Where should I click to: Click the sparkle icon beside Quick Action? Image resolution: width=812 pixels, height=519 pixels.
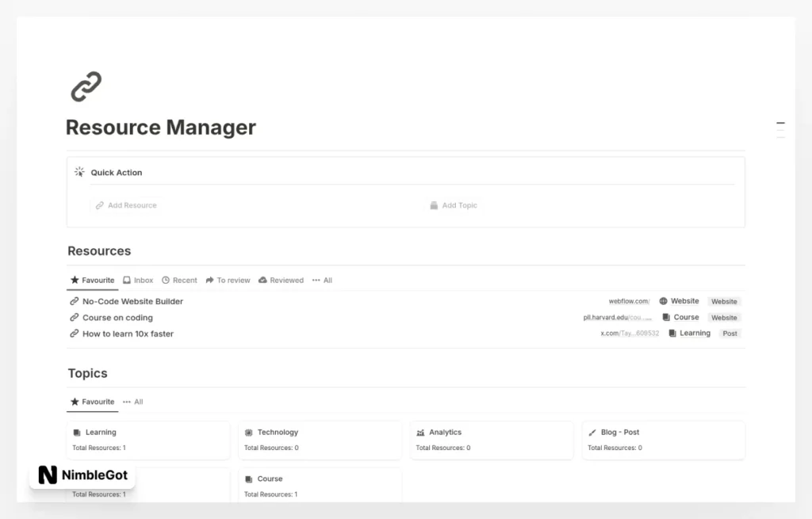coord(79,171)
